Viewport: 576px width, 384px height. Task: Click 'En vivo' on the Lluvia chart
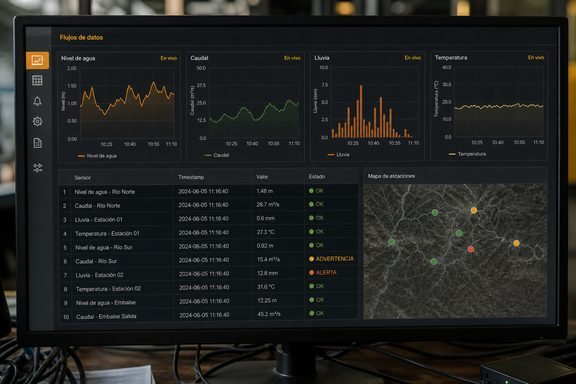(x=413, y=58)
